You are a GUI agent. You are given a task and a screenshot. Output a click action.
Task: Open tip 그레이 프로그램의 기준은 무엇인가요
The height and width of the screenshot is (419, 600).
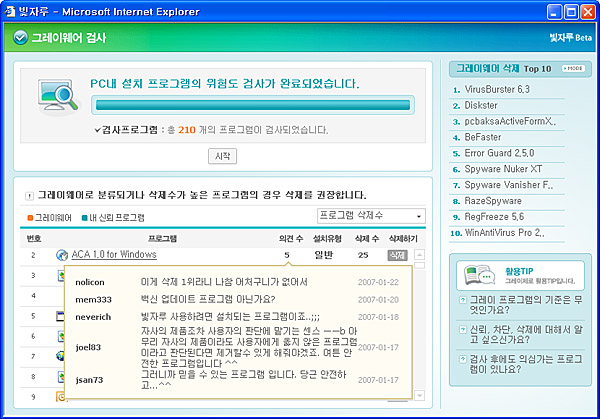tap(526, 305)
